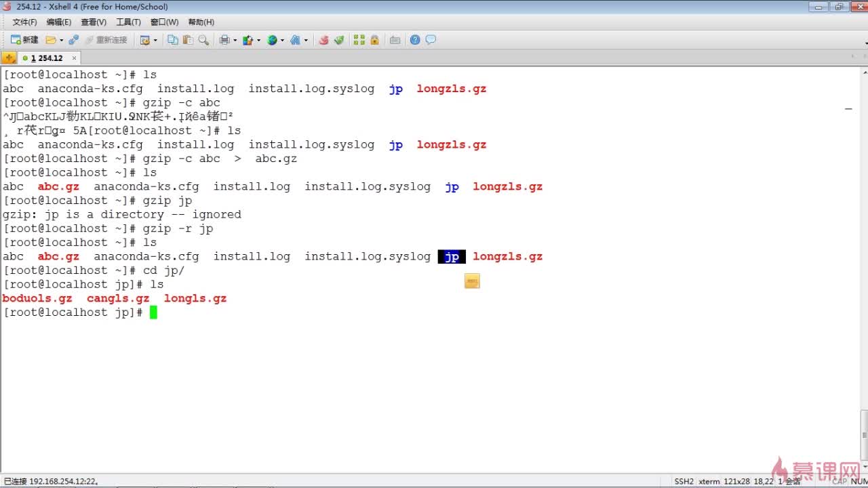Expand the properties icon dropdown arrow
This screenshot has width=868, height=488.
tap(155, 41)
